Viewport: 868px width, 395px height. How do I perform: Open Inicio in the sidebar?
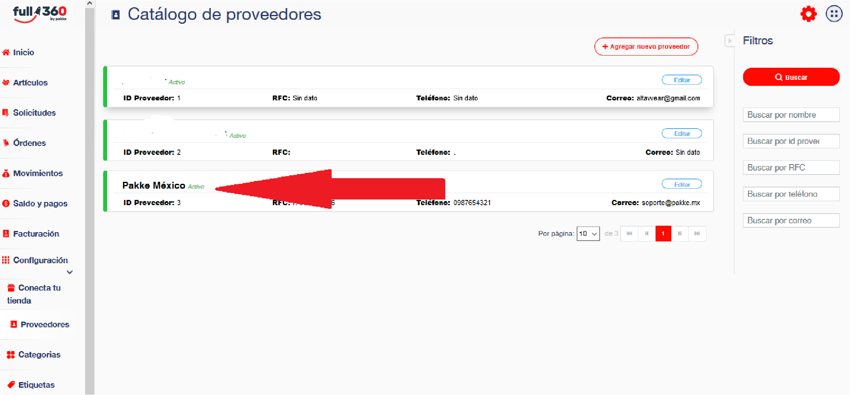23,52
